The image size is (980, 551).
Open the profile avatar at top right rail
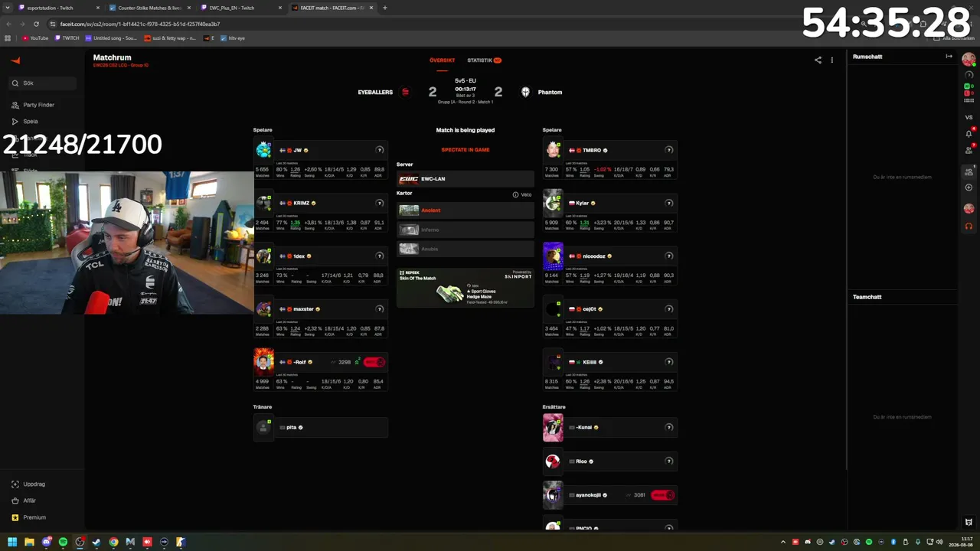tap(969, 59)
